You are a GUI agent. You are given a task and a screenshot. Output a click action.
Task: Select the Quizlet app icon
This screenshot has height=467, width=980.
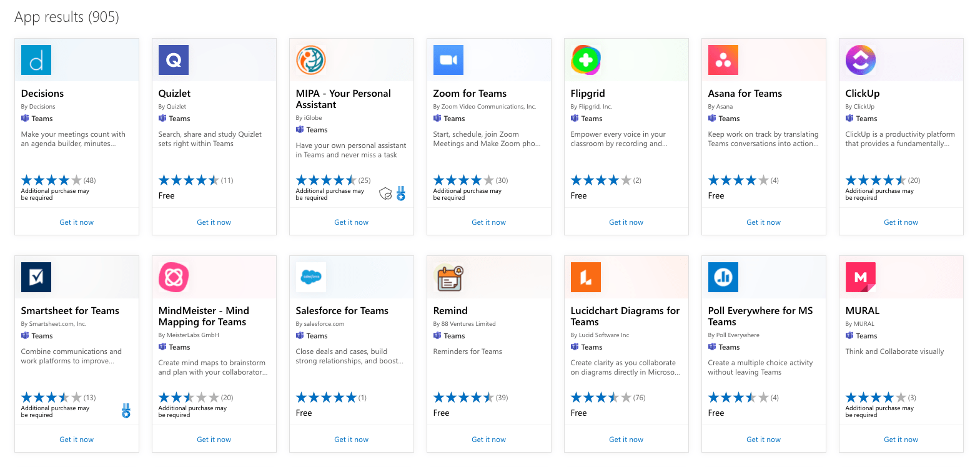173,60
